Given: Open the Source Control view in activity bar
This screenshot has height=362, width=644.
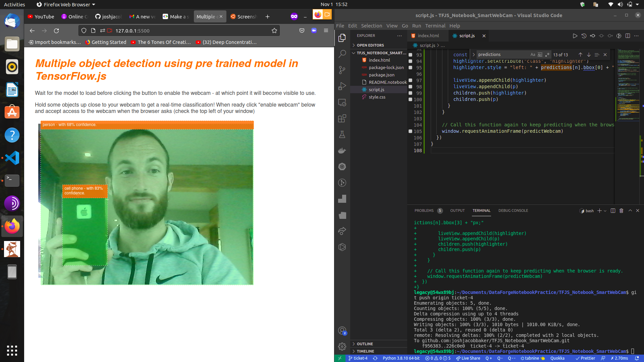Looking at the screenshot, I should tap(342, 70).
